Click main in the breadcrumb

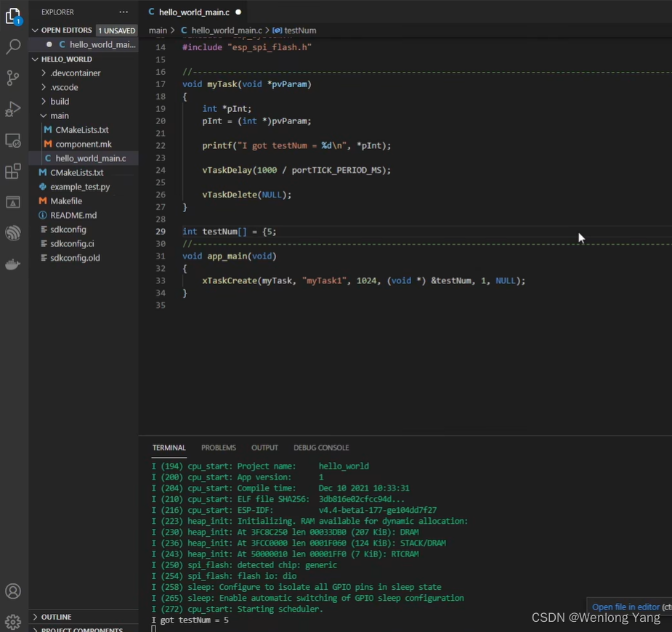[158, 31]
